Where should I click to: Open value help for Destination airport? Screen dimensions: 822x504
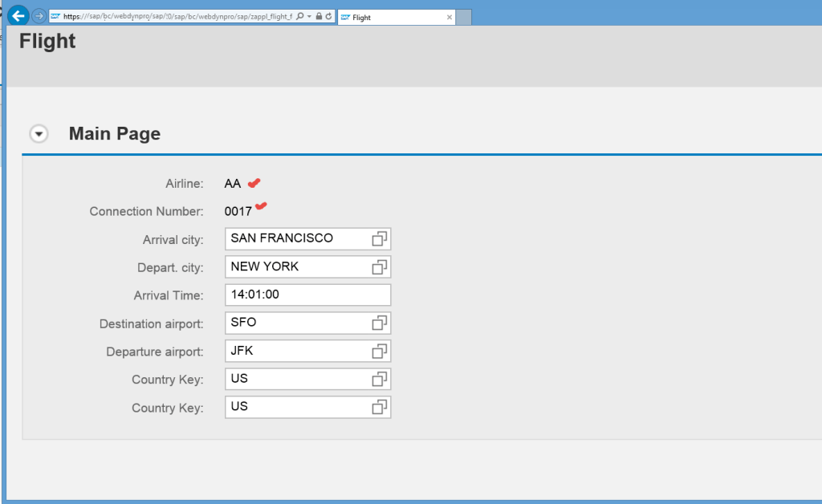pos(379,323)
